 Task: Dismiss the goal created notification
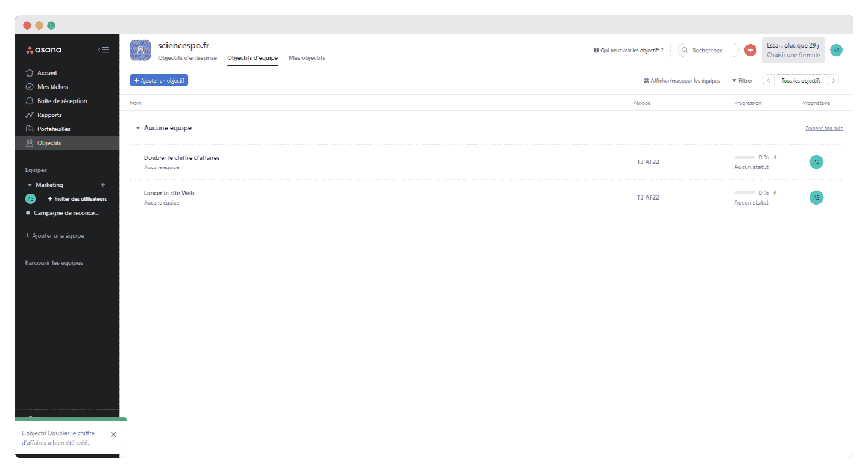tap(113, 434)
